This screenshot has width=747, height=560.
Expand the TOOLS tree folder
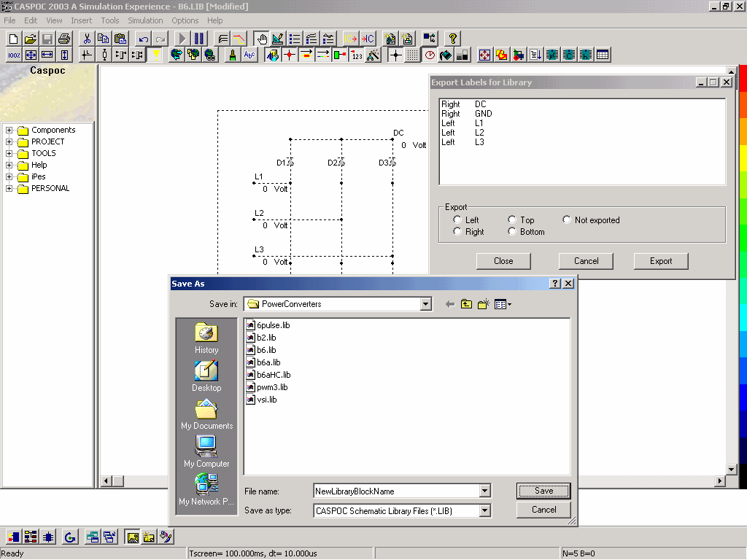point(9,153)
